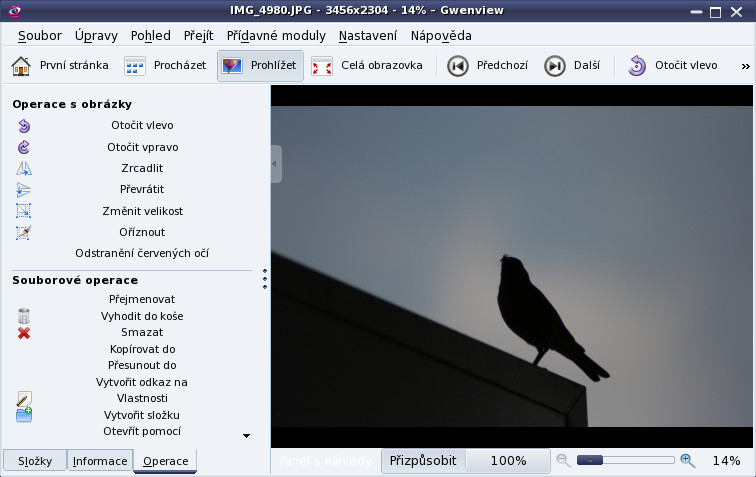This screenshot has width=756, height=477.
Task: Open the Pohled menu
Action: pyautogui.click(x=150, y=36)
